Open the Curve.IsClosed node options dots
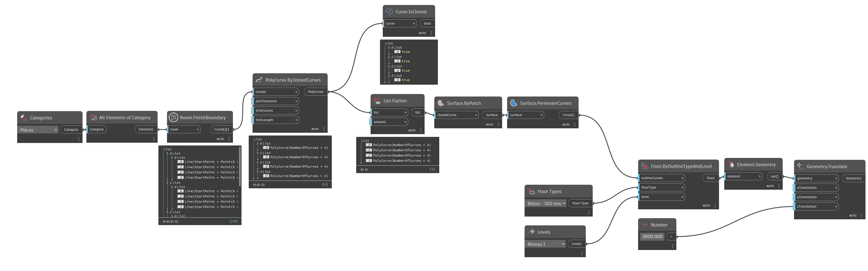This screenshot has width=868, height=271. click(431, 33)
